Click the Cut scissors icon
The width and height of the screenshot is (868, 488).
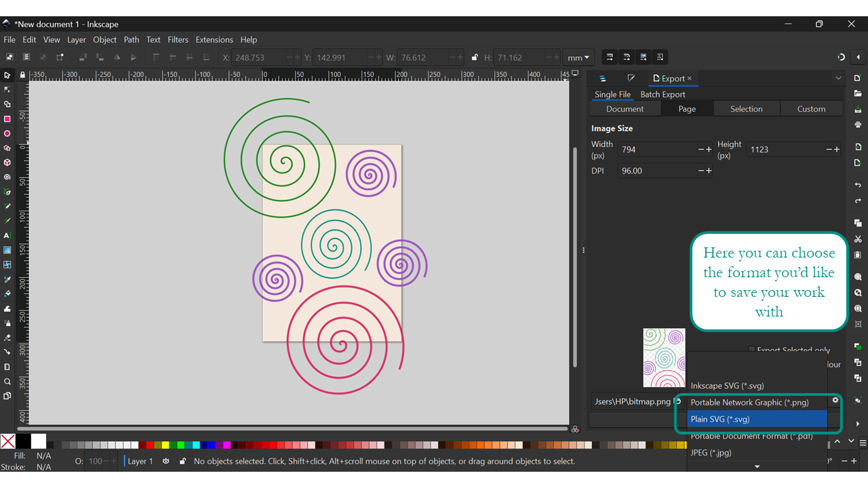point(858,239)
